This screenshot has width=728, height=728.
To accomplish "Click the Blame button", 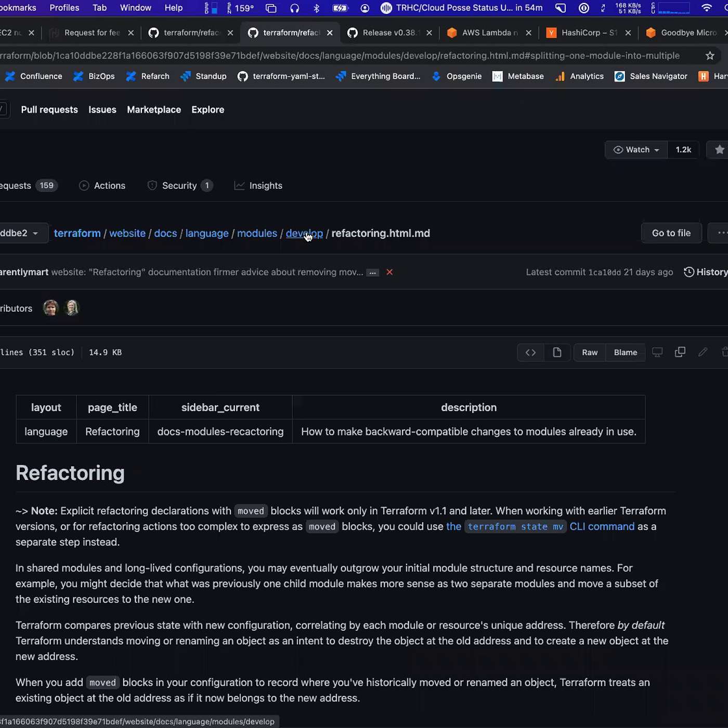I will 625,353.
